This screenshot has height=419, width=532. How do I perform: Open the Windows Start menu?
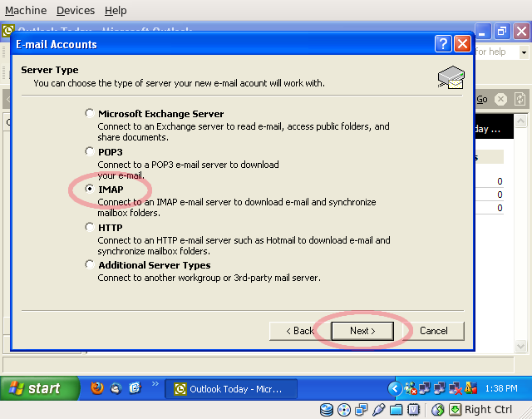39,388
